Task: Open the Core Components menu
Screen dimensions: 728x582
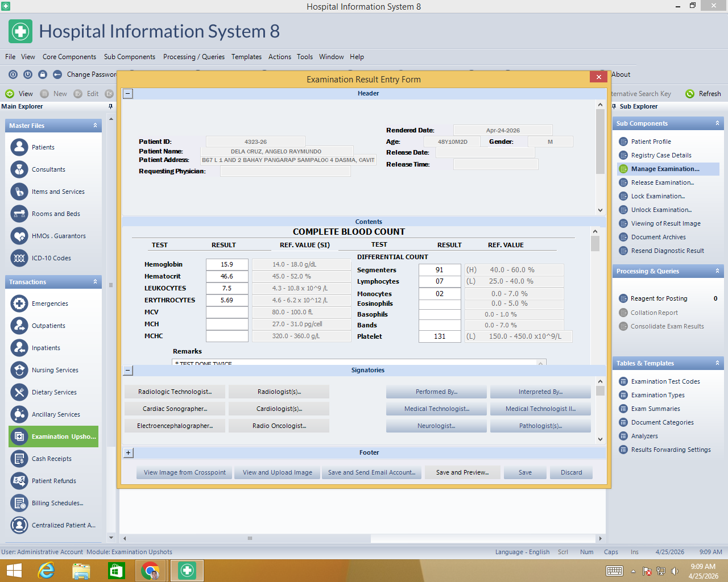Action: click(69, 57)
